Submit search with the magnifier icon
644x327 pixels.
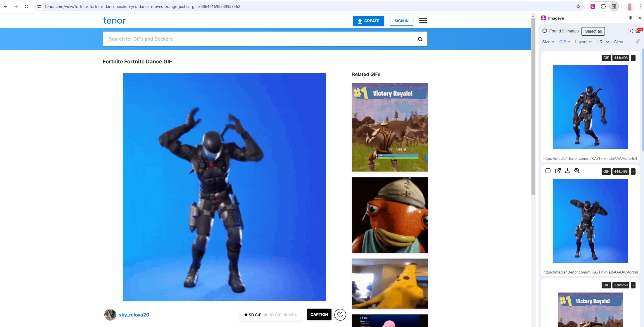click(x=420, y=39)
